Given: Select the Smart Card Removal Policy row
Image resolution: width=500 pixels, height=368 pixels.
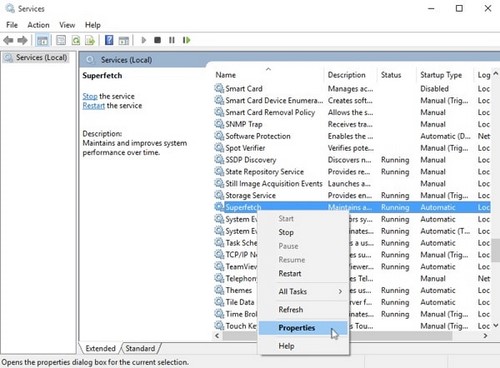Looking at the screenshot, I should tap(352, 112).
